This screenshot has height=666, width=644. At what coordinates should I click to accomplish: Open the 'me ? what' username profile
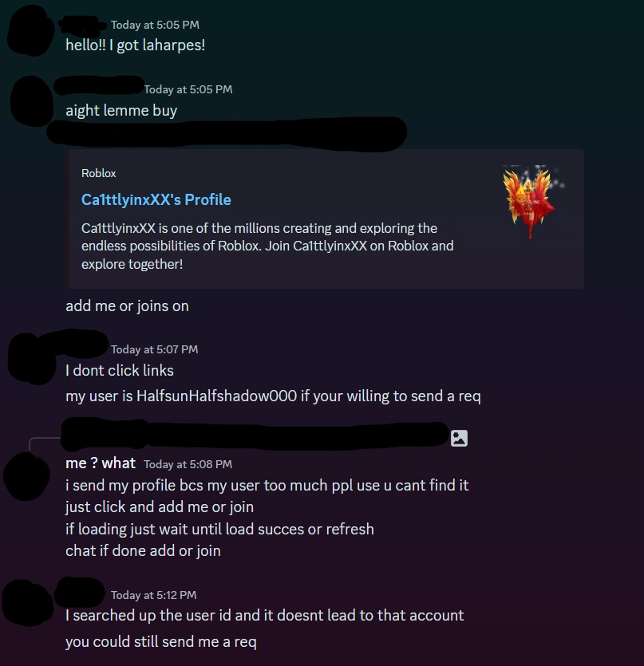tap(101, 463)
